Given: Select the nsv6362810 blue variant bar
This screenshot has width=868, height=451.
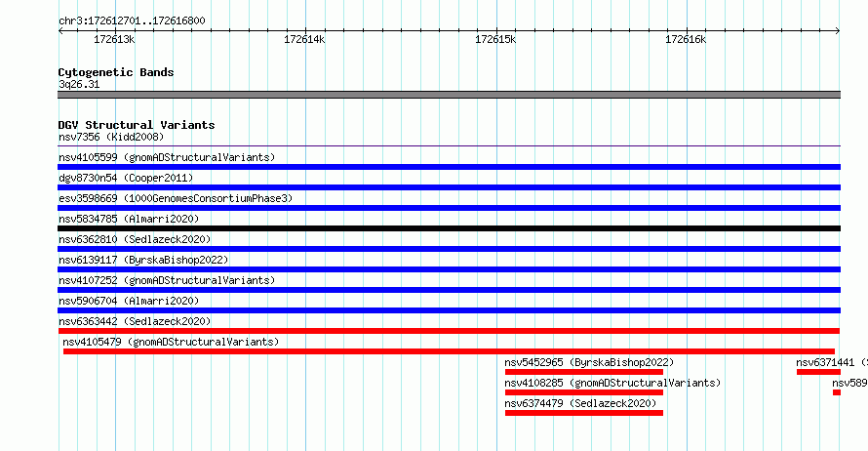Looking at the screenshot, I should pyautogui.click(x=449, y=249).
